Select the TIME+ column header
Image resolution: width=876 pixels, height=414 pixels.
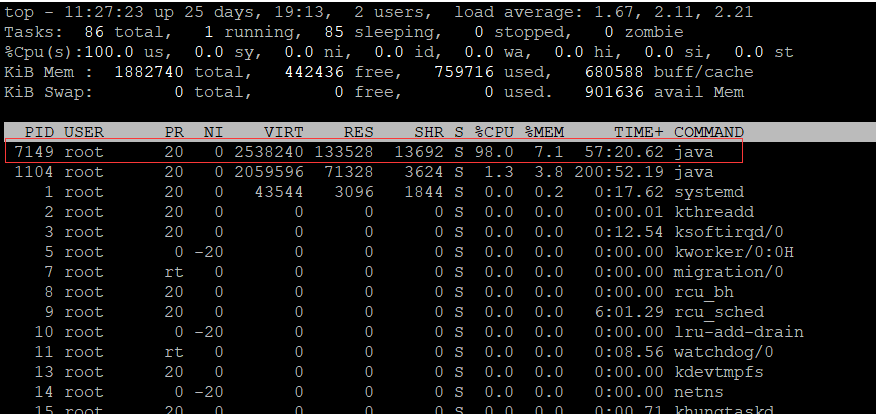639,132
